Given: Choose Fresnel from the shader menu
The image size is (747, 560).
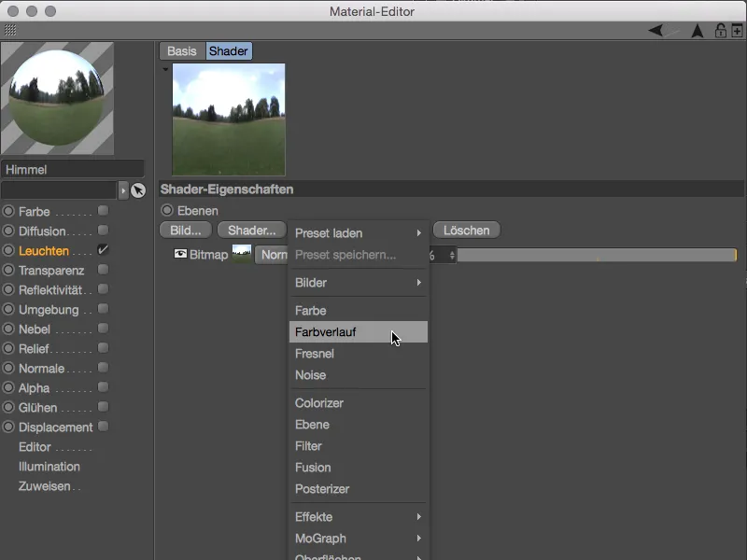Looking at the screenshot, I should [359, 354].
